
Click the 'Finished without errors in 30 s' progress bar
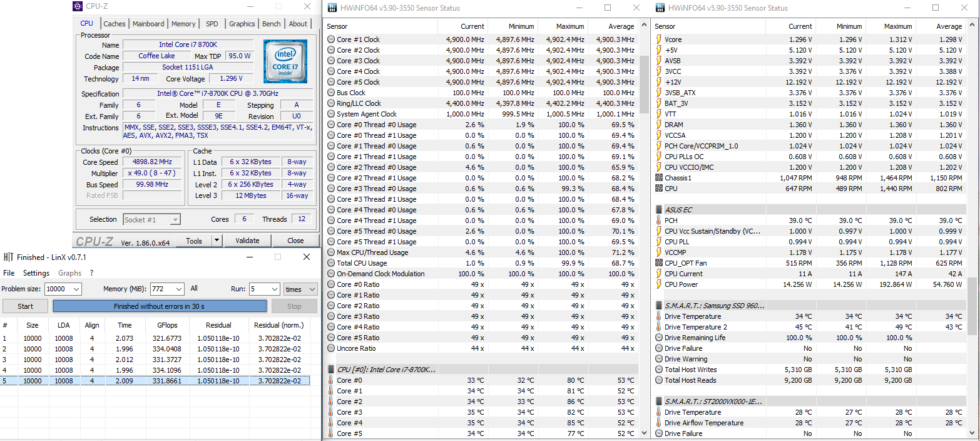pyautogui.click(x=160, y=306)
